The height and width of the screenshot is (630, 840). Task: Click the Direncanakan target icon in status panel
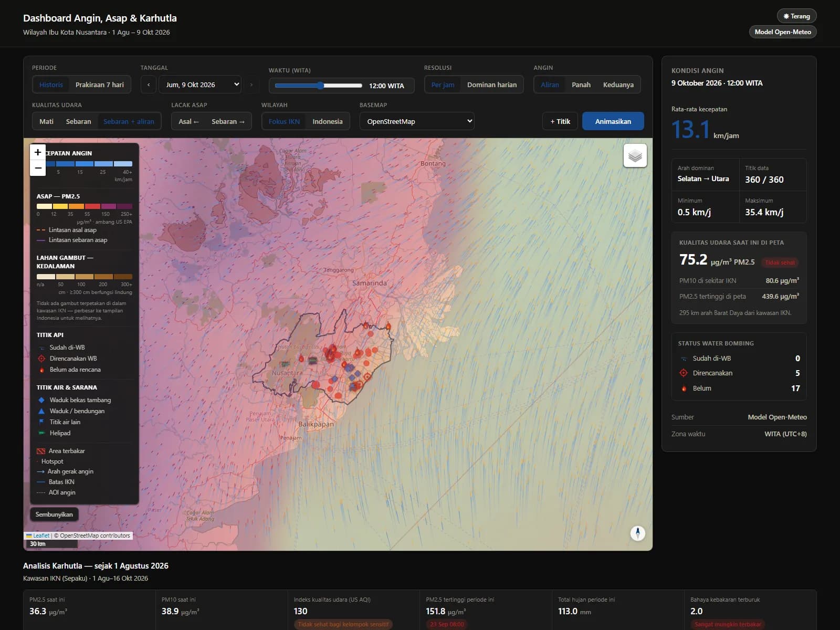pyautogui.click(x=684, y=373)
